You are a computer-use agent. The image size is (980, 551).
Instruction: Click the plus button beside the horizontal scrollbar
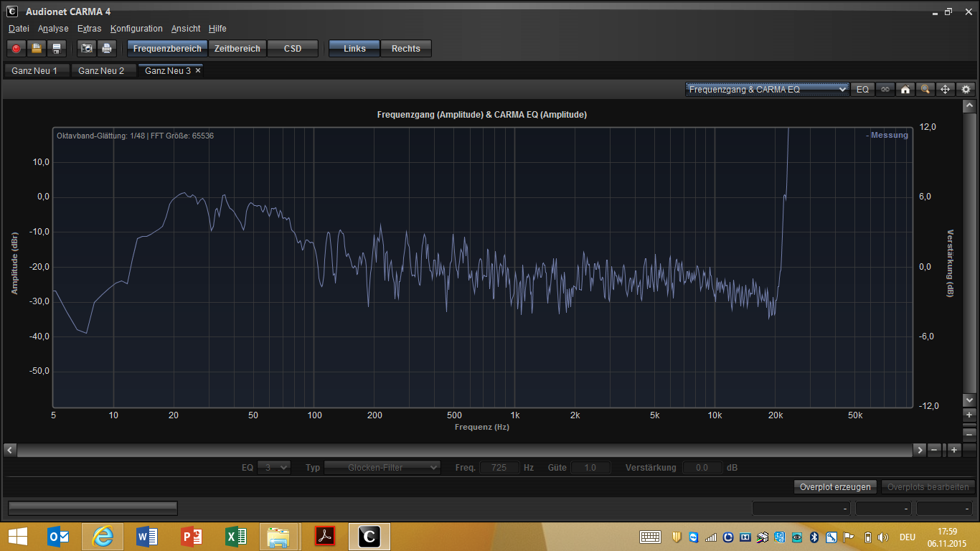pos(954,450)
